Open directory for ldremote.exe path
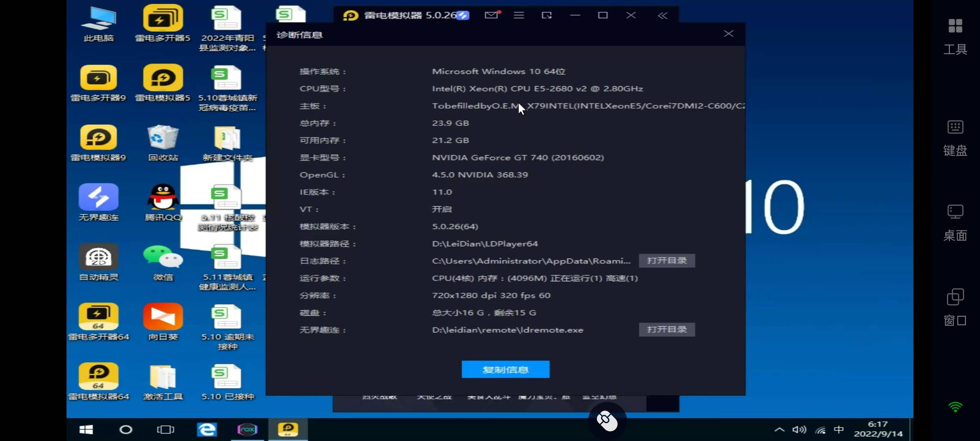Screen dimensions: 980x441 (x=667, y=330)
